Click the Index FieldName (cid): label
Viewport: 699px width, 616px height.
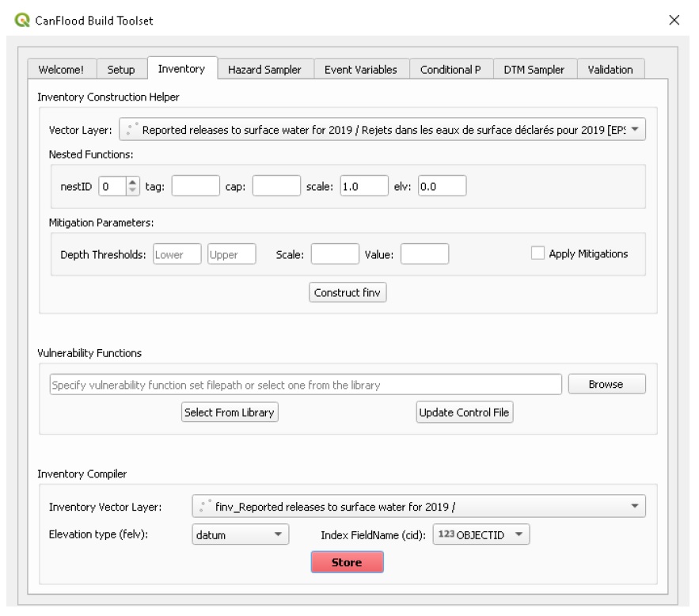point(373,535)
